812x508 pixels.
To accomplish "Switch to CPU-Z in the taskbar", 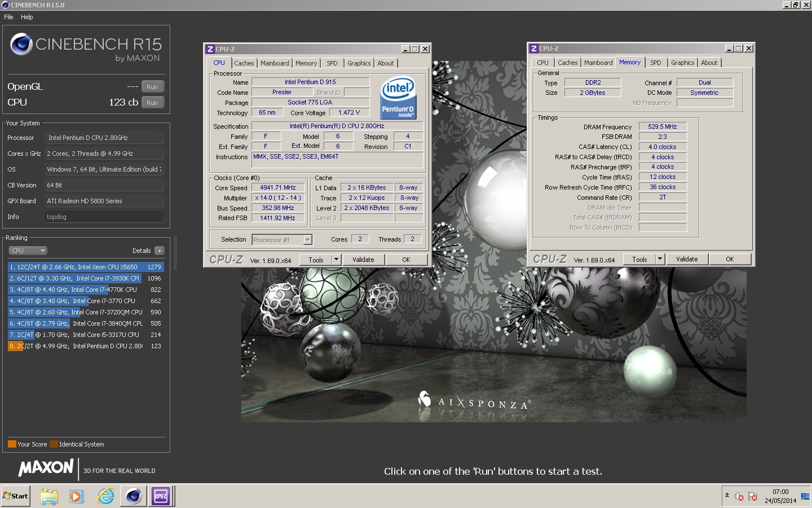I will pos(161,497).
